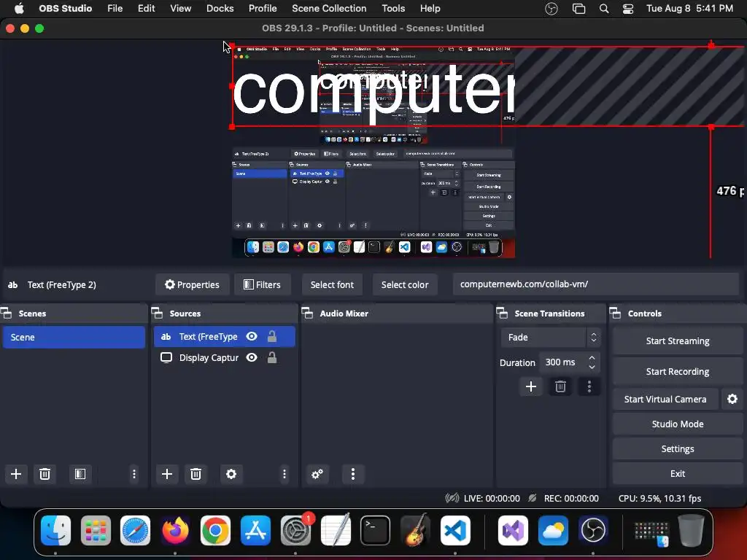
Task: Open Audio Mixer more options menu
Action: (353, 474)
